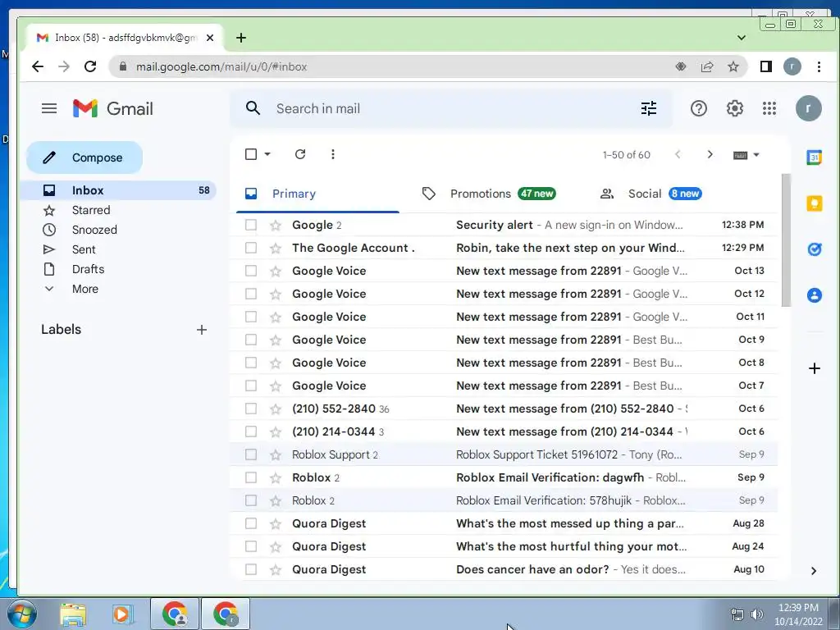Star the Roblox Support email
The height and width of the screenshot is (630, 840).
pyautogui.click(x=276, y=455)
